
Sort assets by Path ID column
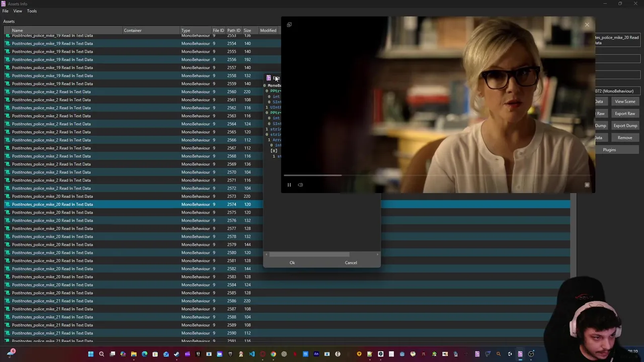[x=233, y=31]
